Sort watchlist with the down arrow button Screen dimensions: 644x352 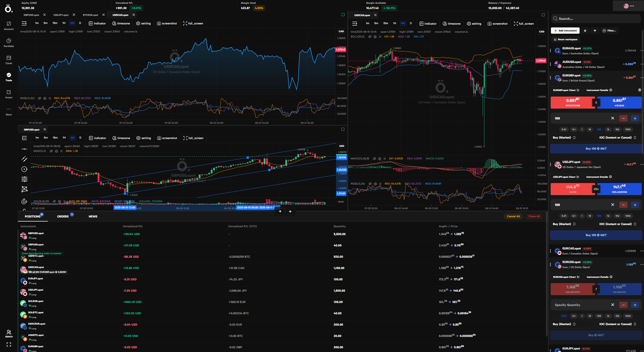pos(585,31)
